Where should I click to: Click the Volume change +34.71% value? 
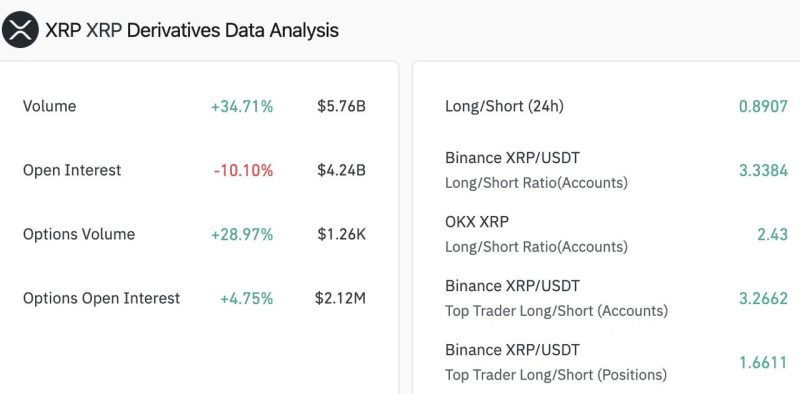[242, 107]
